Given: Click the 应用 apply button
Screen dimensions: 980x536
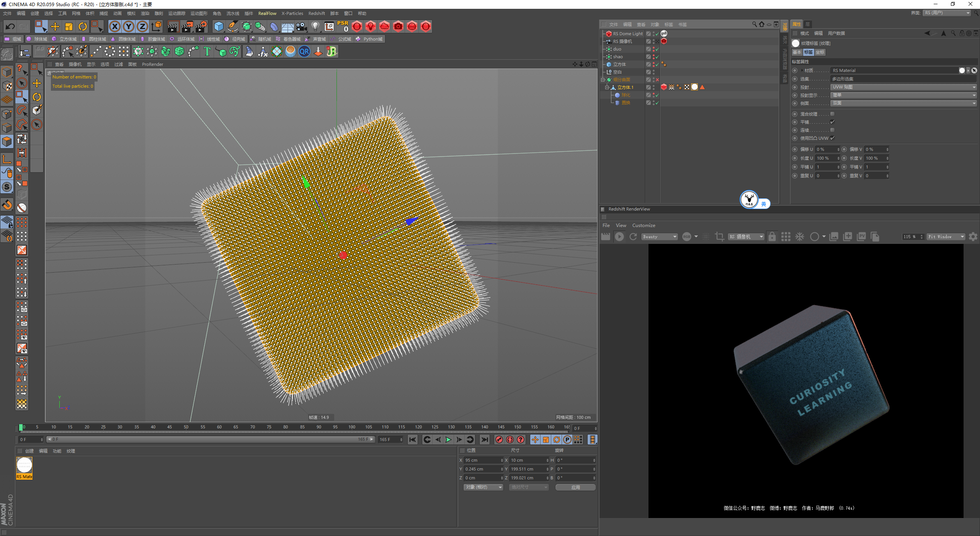Looking at the screenshot, I should pos(575,488).
